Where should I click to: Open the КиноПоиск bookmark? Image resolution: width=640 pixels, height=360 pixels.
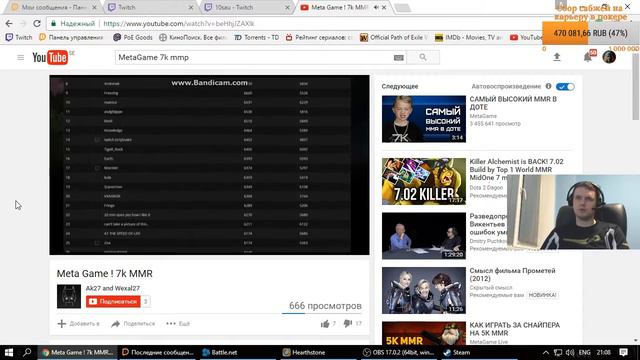tap(193, 38)
